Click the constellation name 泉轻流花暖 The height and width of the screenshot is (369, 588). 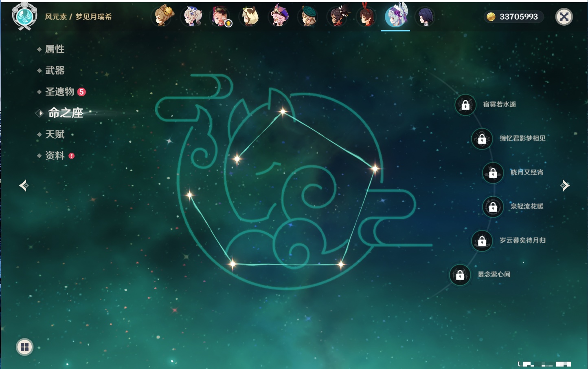pyautogui.click(x=527, y=206)
